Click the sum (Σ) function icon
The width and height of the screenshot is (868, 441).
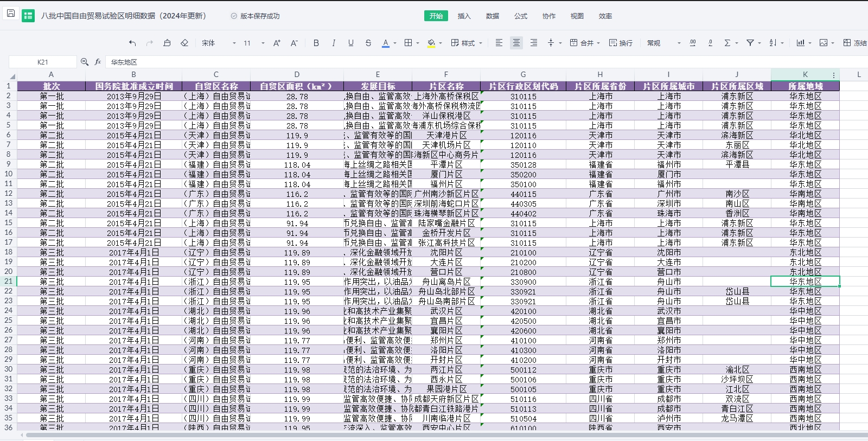click(x=727, y=43)
